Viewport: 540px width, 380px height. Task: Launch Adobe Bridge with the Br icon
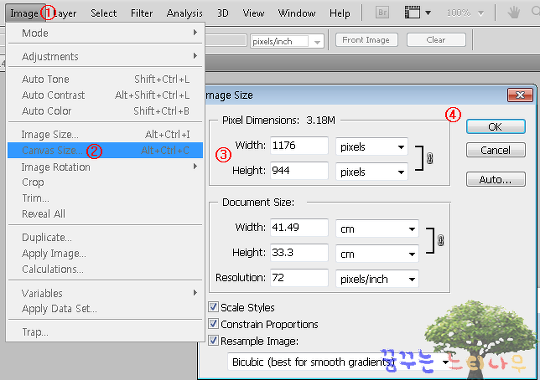pos(382,13)
